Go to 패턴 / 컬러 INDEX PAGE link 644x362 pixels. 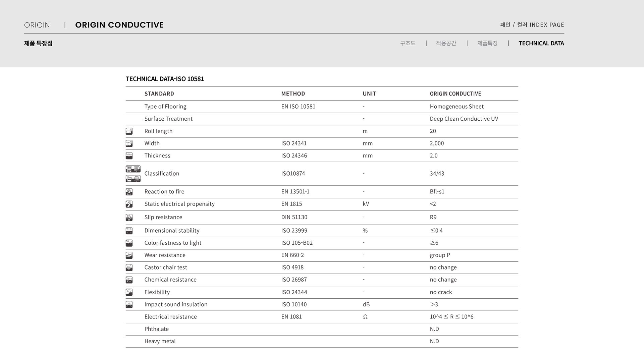[532, 25]
